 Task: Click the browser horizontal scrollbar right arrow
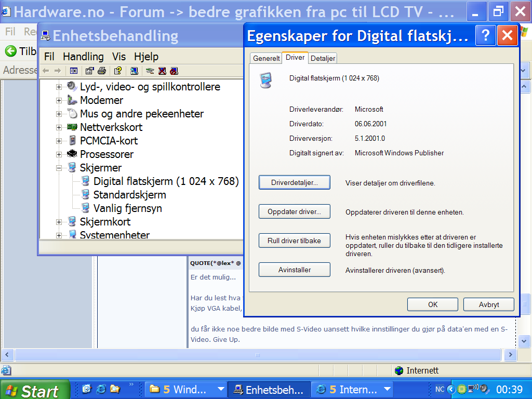510,355
